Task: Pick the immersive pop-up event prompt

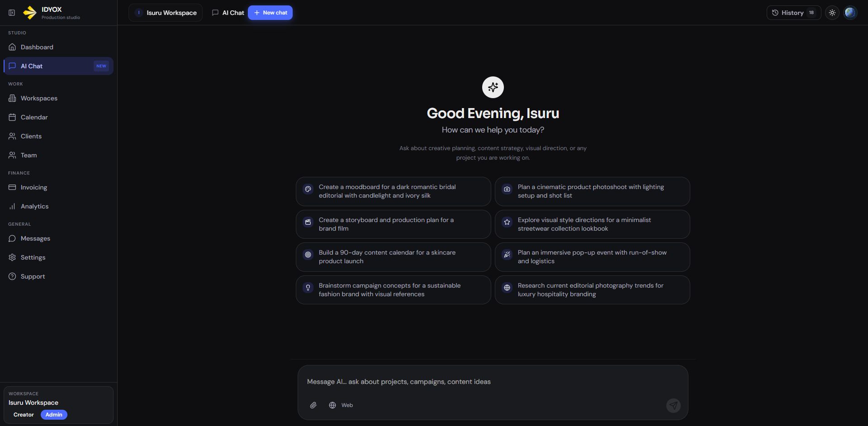Action: [x=593, y=257]
